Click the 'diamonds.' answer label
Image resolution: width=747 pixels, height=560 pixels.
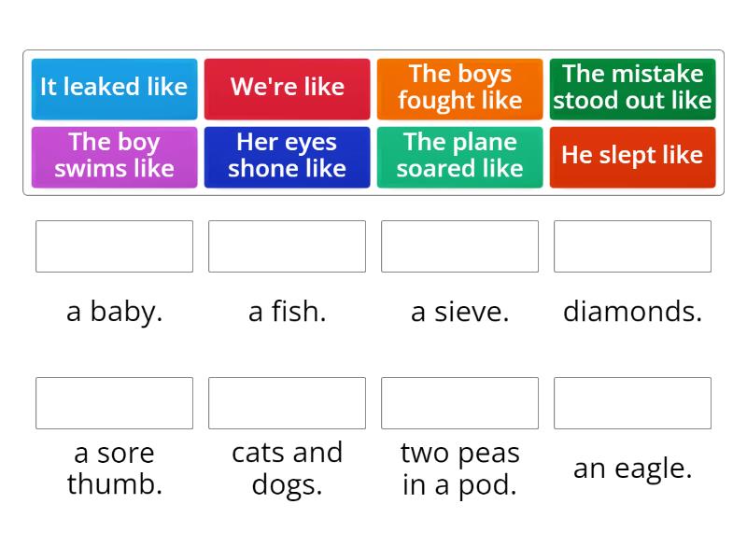tap(632, 312)
